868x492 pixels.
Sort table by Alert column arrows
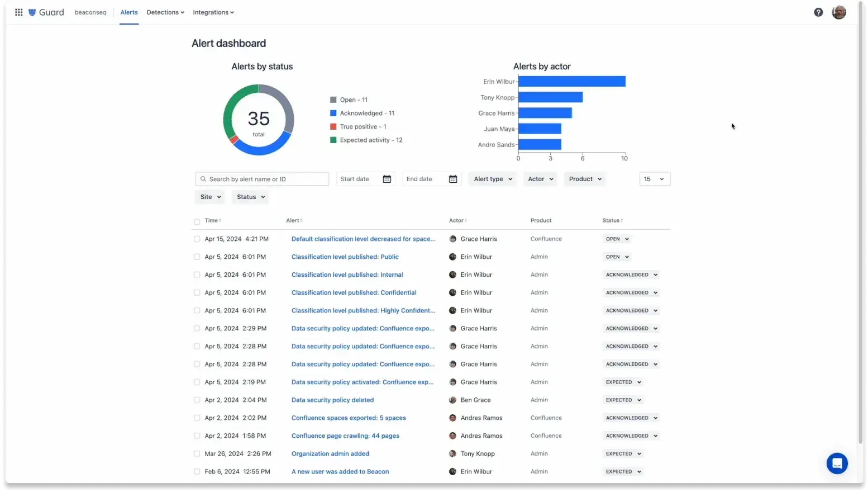(301, 220)
